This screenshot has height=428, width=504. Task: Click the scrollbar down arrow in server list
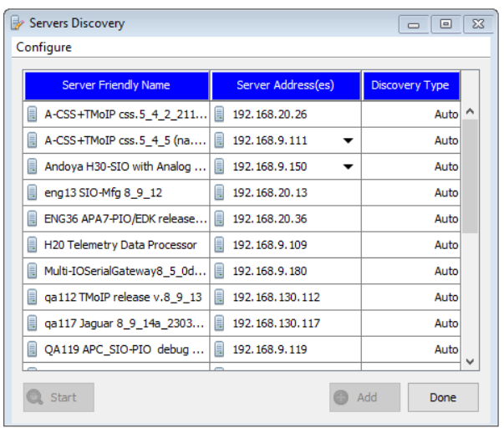pyautogui.click(x=470, y=361)
